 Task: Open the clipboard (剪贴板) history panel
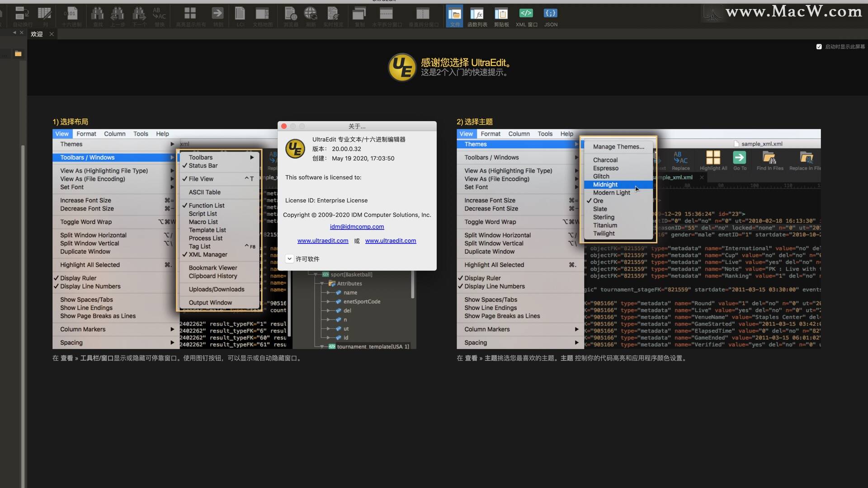point(501,17)
